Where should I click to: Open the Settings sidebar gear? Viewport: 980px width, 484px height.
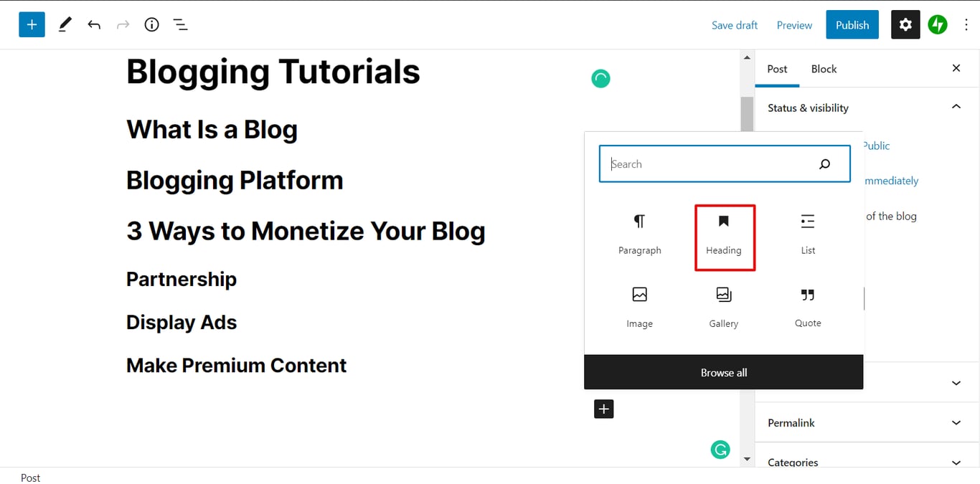[x=905, y=24]
